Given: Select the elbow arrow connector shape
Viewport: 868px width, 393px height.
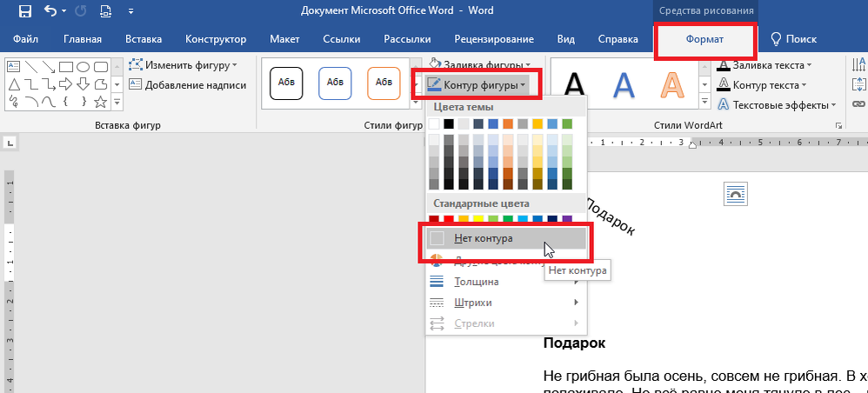Looking at the screenshot, I should 49,84.
